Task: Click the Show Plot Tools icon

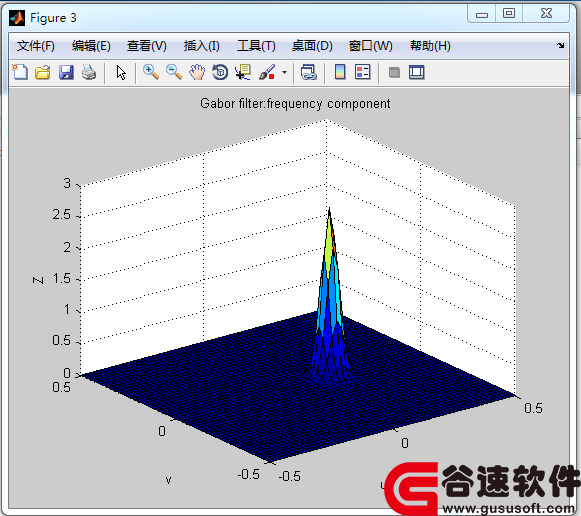Action: (417, 72)
